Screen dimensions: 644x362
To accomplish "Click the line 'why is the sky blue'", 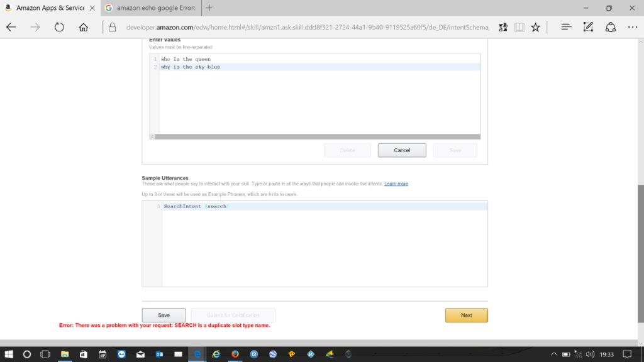I will [x=191, y=67].
